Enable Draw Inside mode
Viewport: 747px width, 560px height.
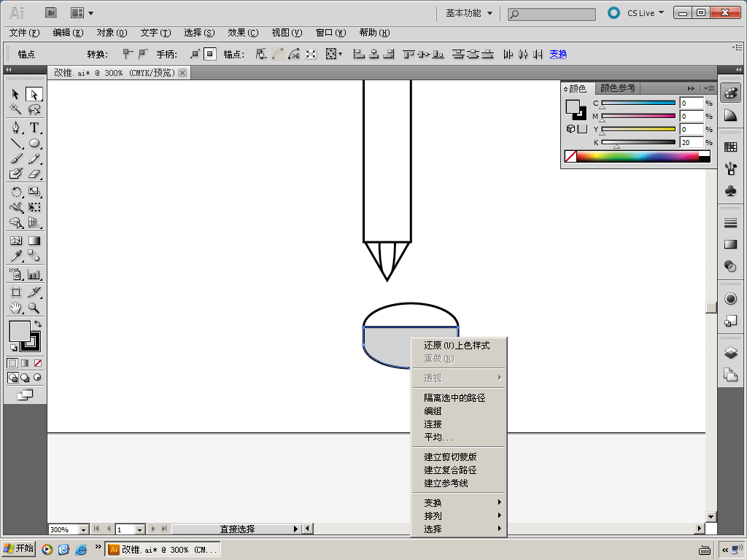pos(37,378)
